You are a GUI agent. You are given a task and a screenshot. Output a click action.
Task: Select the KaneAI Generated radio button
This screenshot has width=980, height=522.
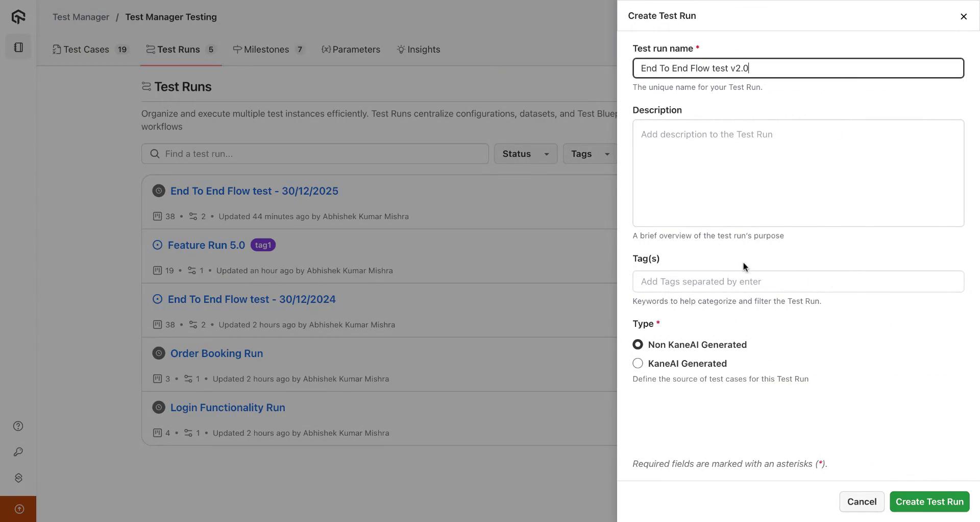tap(638, 364)
